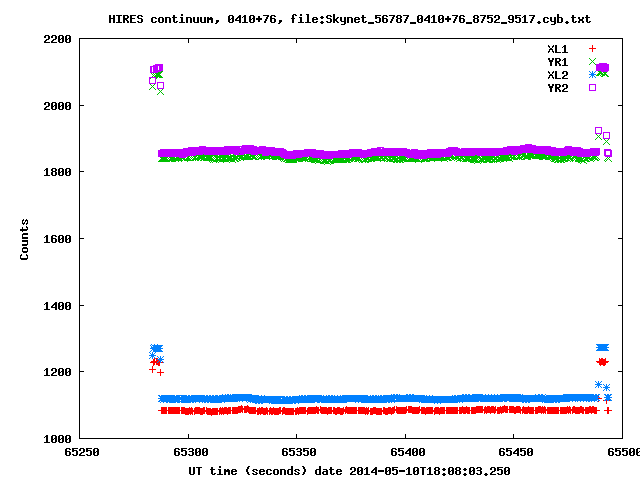The image size is (640, 480).
Task: Click the 2200 y-axis tick label
Action: click(57, 39)
